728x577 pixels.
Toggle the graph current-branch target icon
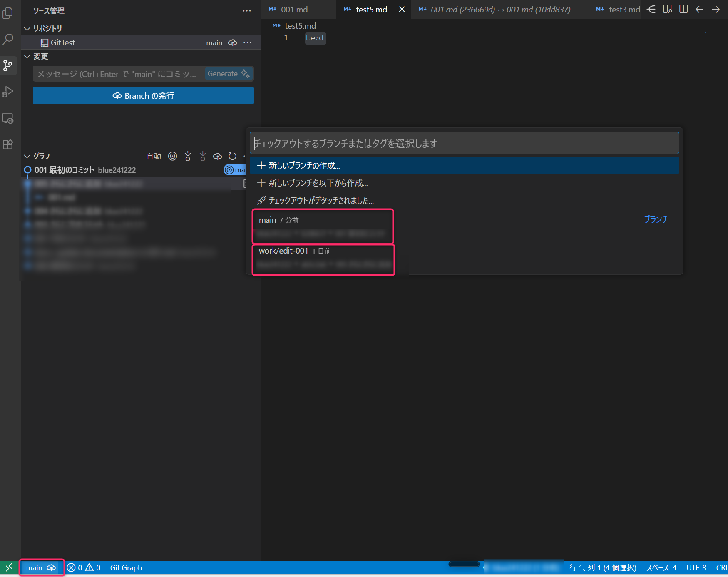(x=172, y=156)
